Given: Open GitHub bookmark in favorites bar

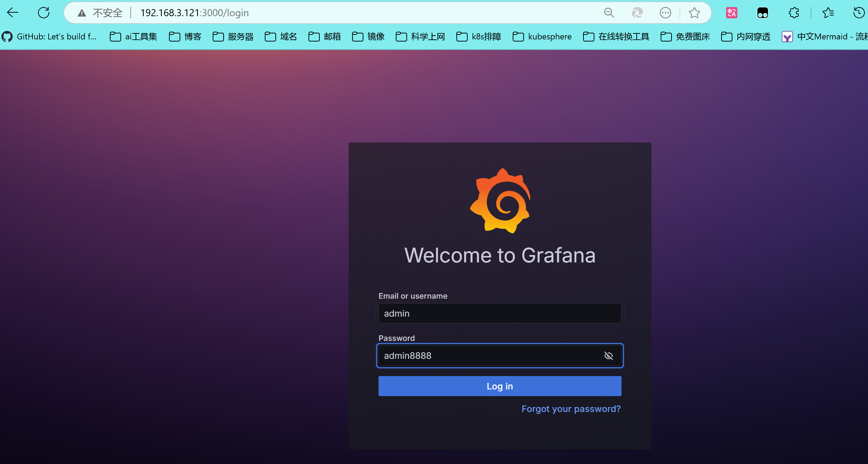Looking at the screenshot, I should point(49,37).
